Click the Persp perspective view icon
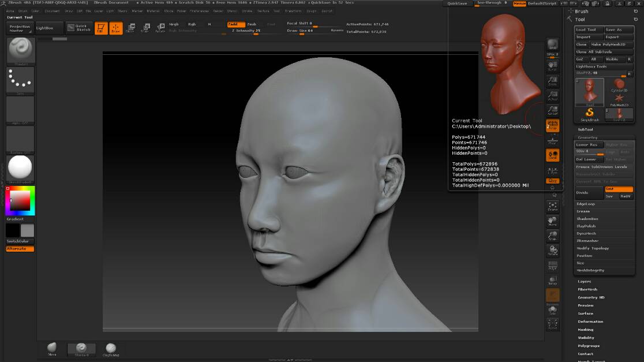 [x=552, y=125]
